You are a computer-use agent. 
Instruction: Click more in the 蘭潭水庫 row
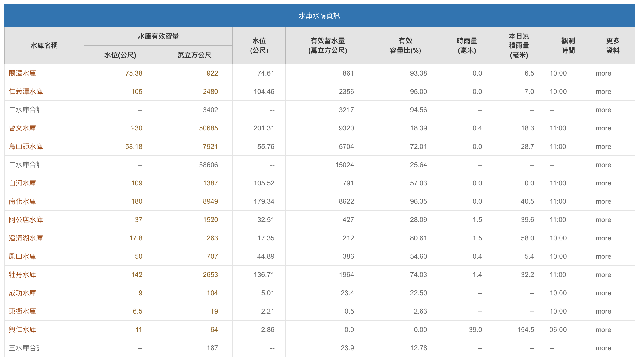(603, 73)
